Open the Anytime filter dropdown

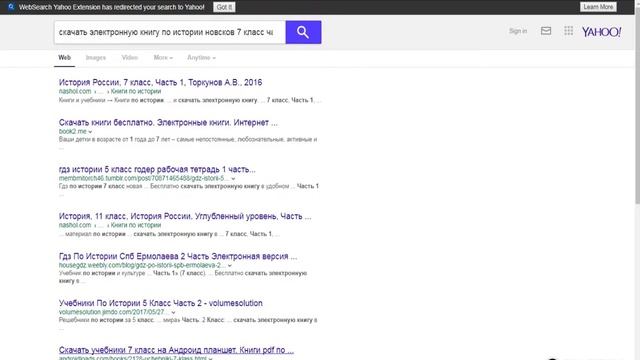[201, 58]
